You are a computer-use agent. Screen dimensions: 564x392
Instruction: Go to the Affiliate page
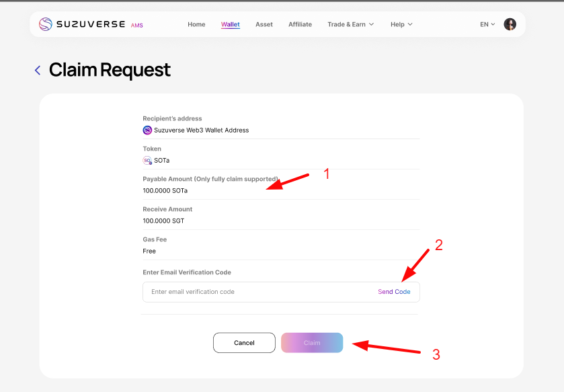300,24
